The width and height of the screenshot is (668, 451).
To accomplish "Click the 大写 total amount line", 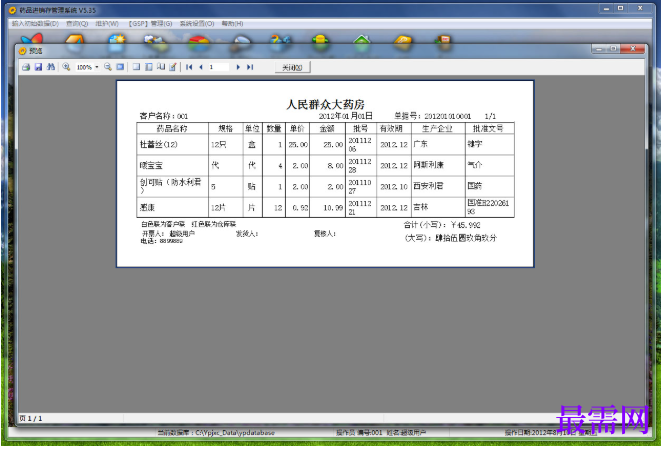I will pyautogui.click(x=451, y=238).
